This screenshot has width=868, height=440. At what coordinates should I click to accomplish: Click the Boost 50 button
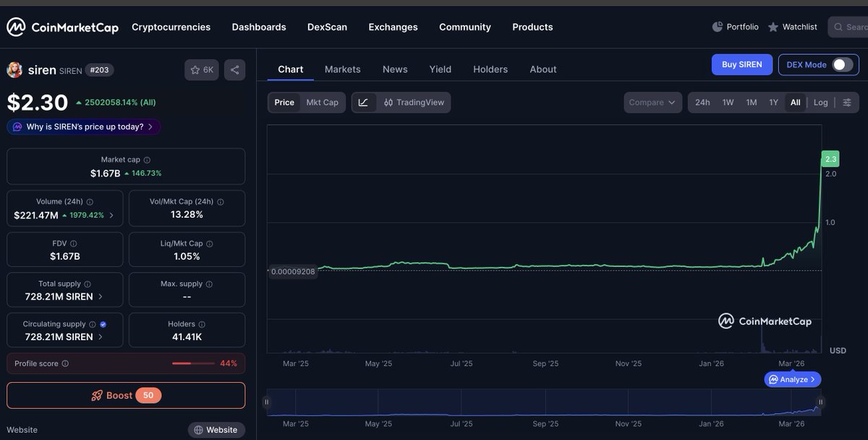pyautogui.click(x=126, y=396)
